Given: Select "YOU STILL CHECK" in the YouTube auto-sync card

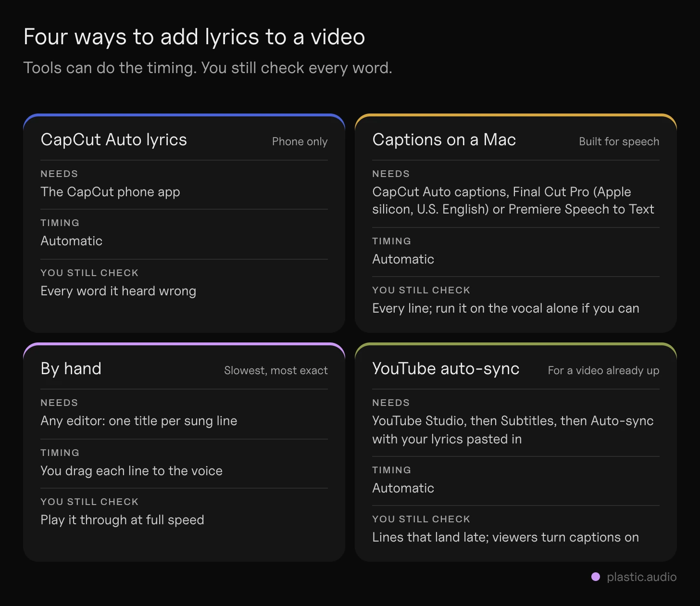Looking at the screenshot, I should click(421, 519).
